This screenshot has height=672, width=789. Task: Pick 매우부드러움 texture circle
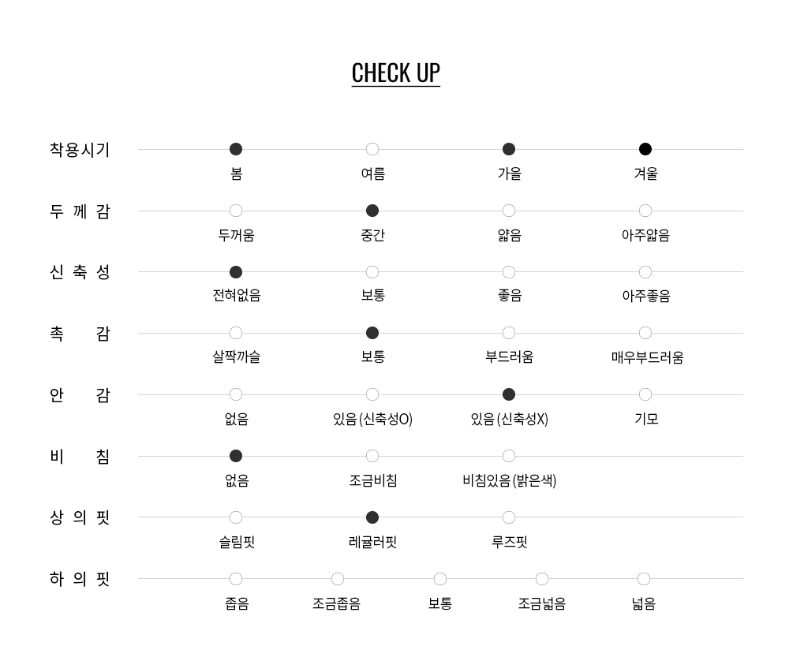[645, 333]
